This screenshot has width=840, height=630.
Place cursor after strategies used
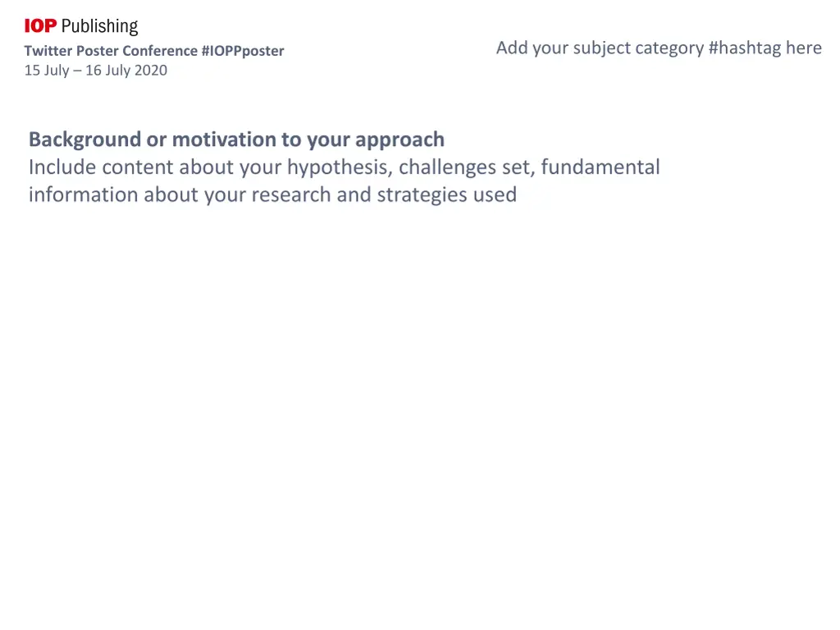point(518,195)
